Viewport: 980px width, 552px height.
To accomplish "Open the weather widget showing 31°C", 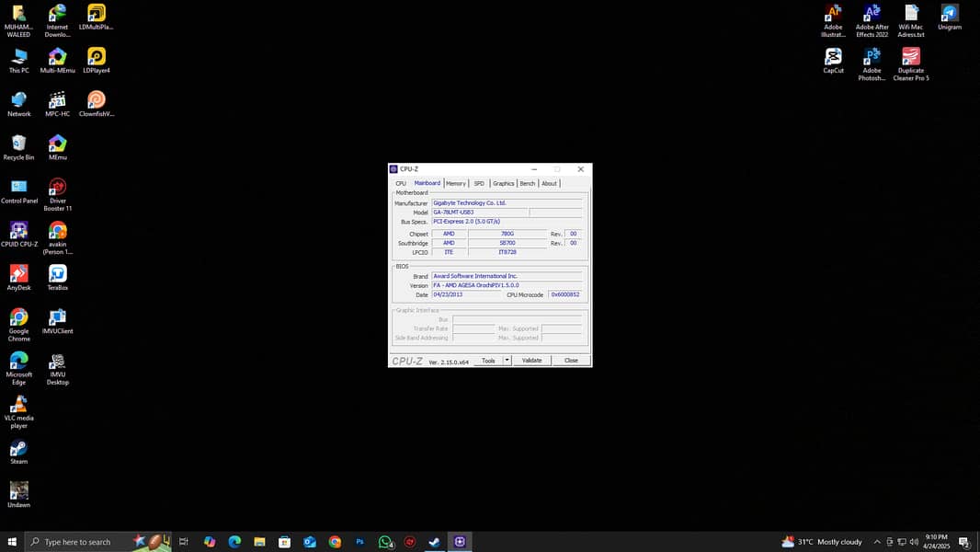I will click(x=822, y=542).
